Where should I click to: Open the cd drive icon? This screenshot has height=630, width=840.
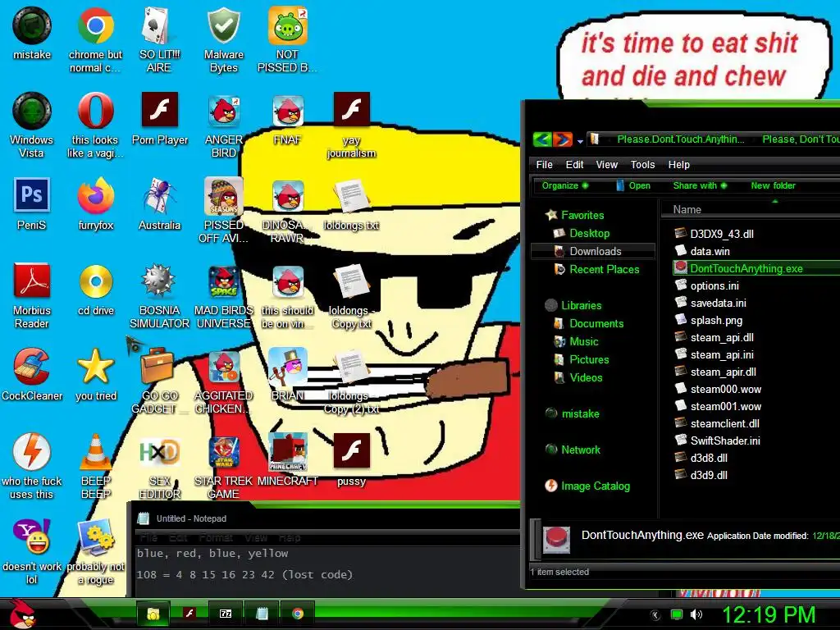(x=95, y=290)
